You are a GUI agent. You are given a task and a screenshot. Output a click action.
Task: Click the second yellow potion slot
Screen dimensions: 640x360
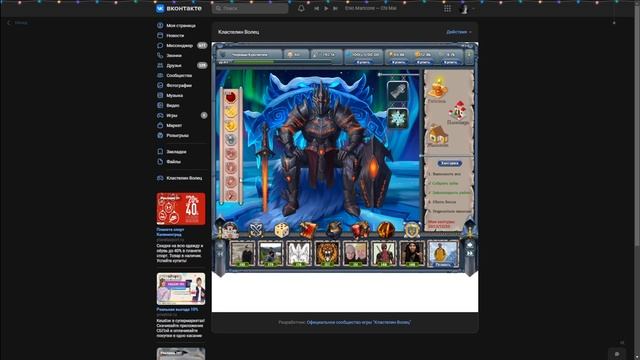tap(231, 126)
